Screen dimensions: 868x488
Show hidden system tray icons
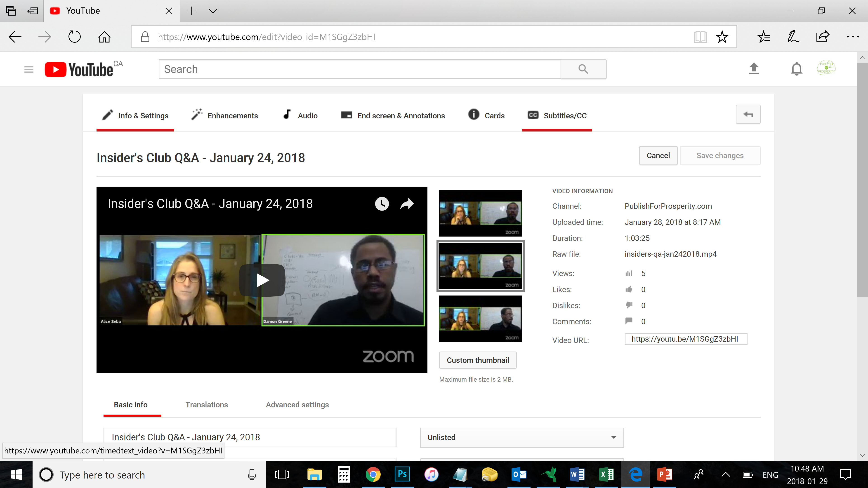(x=725, y=474)
